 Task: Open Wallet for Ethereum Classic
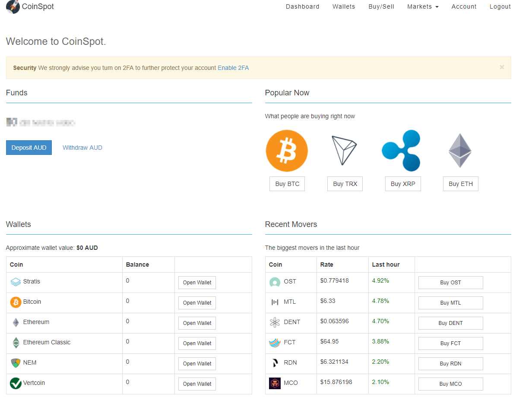197,343
